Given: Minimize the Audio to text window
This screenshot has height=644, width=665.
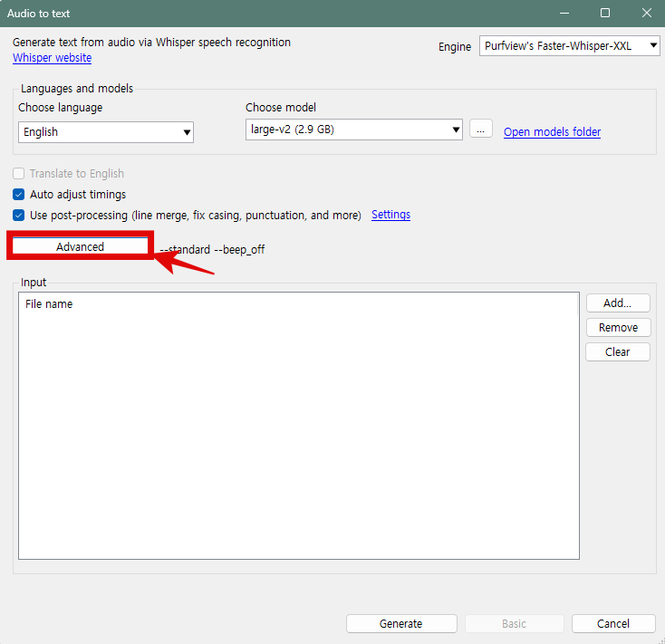Looking at the screenshot, I should (564, 14).
